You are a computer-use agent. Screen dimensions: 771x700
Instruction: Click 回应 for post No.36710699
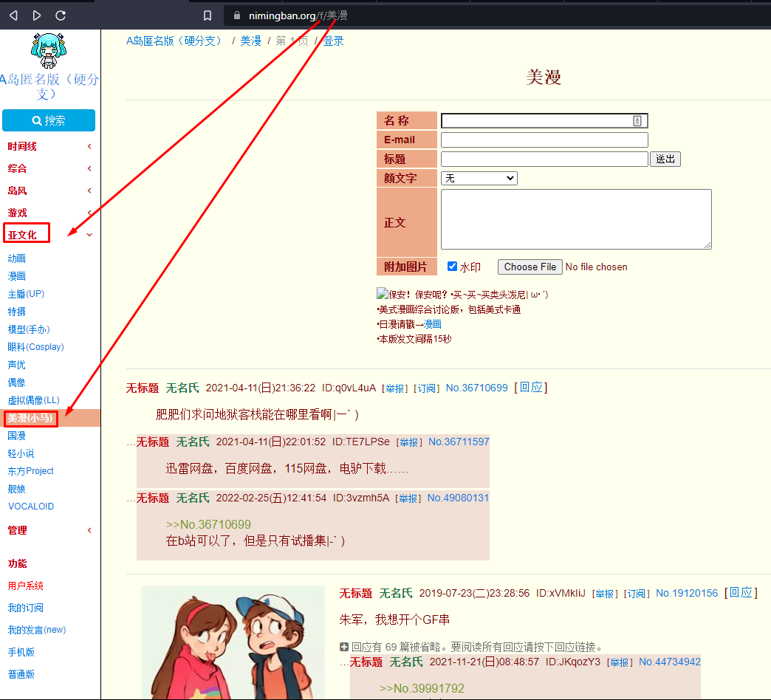pyautogui.click(x=531, y=388)
